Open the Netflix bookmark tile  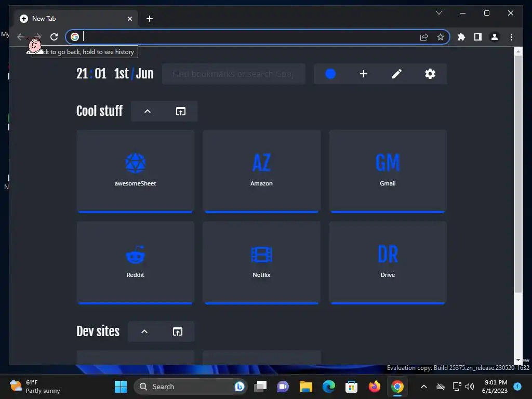262,263
